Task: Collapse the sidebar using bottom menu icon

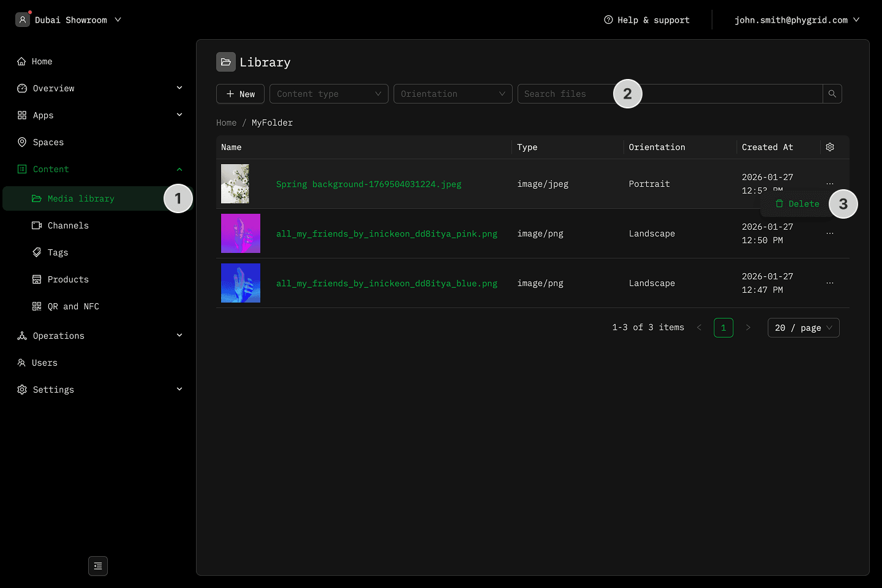Action: 98,566
